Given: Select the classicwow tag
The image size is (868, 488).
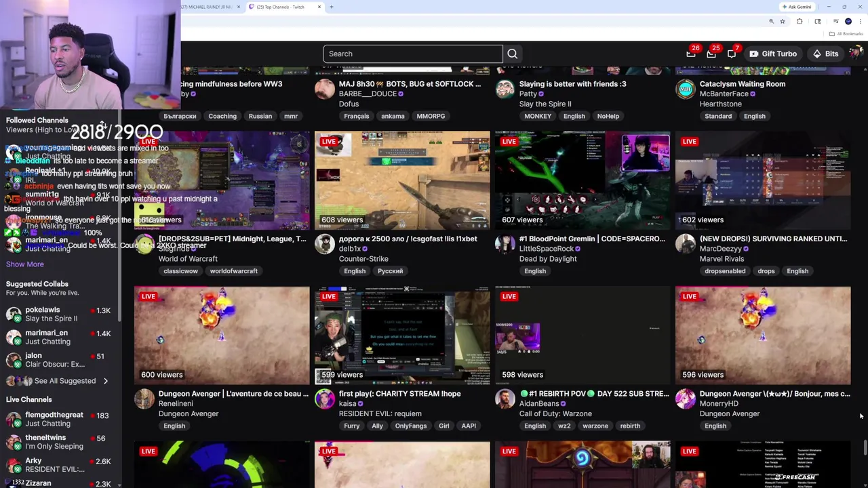Looking at the screenshot, I should (x=180, y=271).
